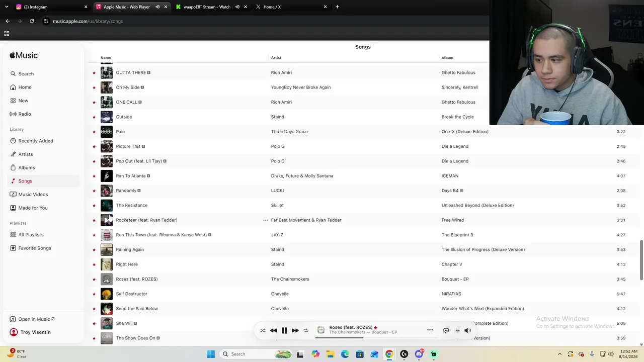
Task: Sort songs by the Artist column header
Action: pyautogui.click(x=276, y=58)
